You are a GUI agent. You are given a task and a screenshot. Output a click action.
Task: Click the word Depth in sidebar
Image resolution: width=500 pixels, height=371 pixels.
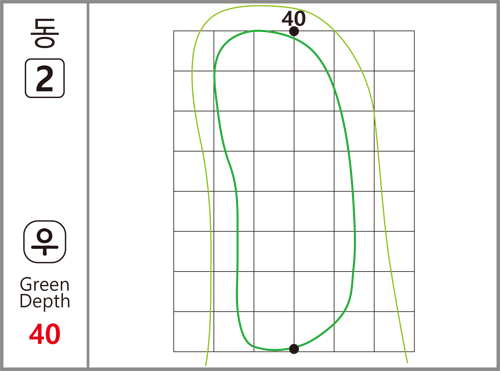(x=45, y=301)
